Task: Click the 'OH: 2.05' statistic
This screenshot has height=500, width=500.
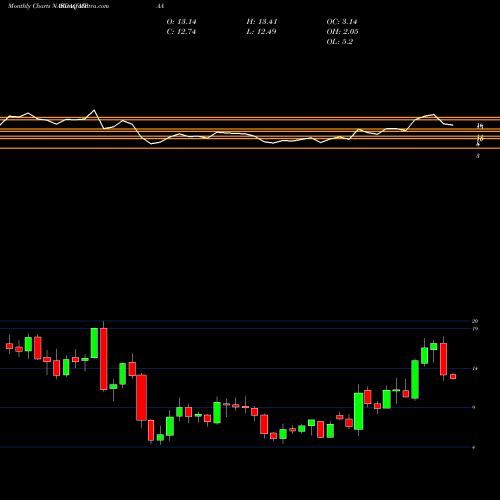Action: 342,32
